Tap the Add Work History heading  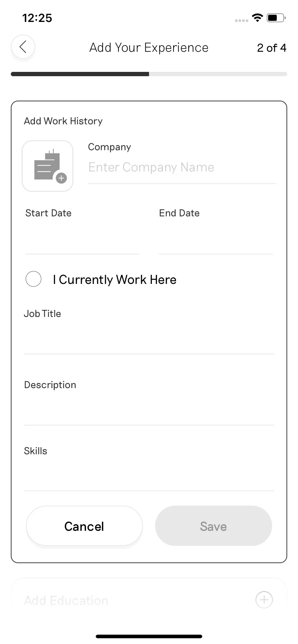(x=63, y=121)
